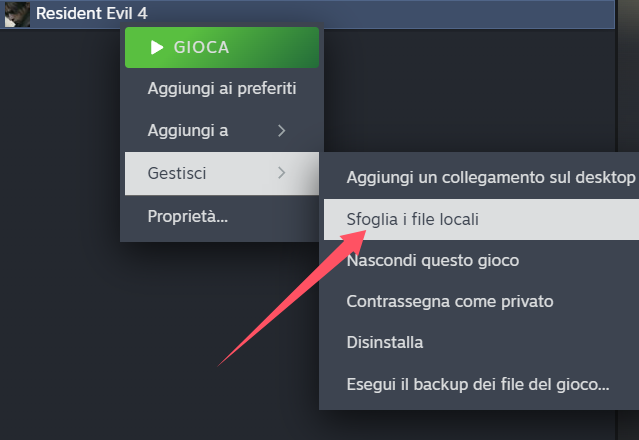639x440 pixels.
Task: Open Proprietà... from the context menu
Action: coord(222,216)
